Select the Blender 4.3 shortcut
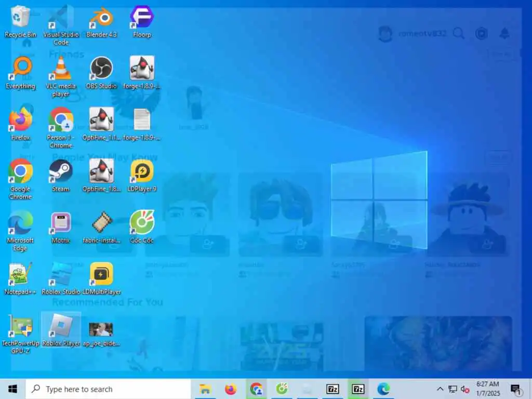The image size is (532, 399). tap(101, 21)
